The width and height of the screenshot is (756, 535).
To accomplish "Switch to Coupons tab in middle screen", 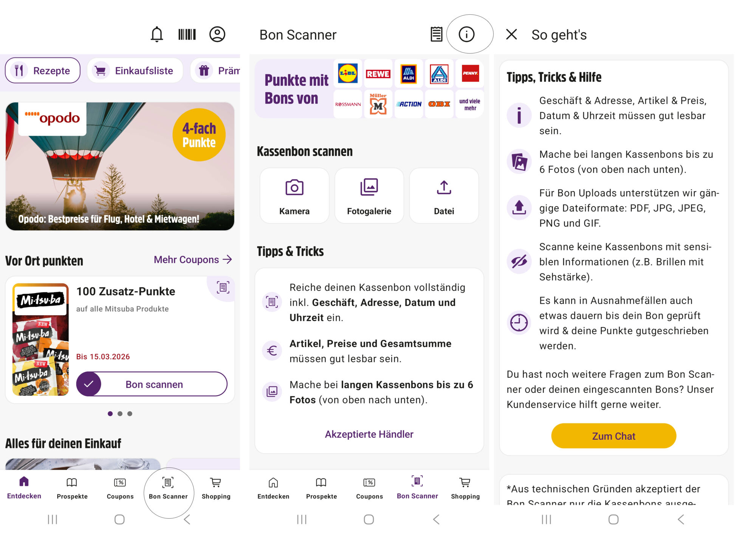I will pos(369,488).
